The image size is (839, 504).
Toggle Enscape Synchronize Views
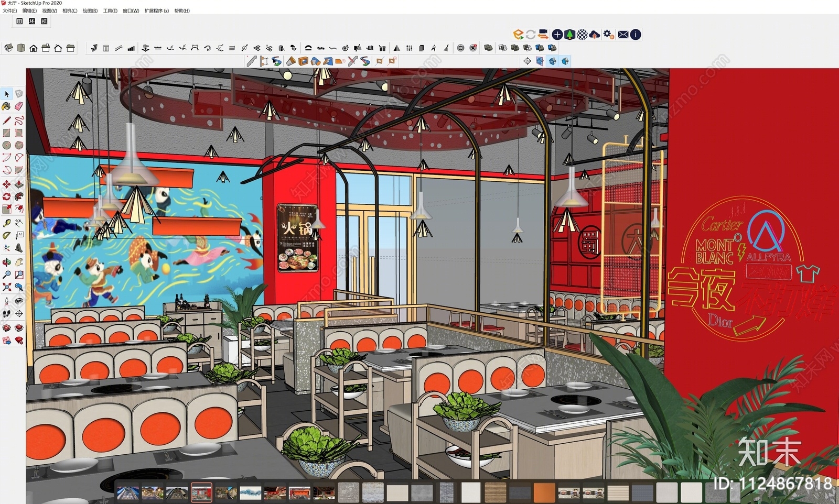[x=543, y=35]
